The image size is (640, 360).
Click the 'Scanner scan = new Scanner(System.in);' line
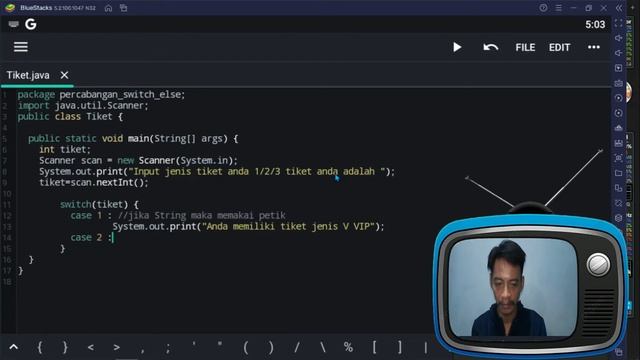pos(138,160)
